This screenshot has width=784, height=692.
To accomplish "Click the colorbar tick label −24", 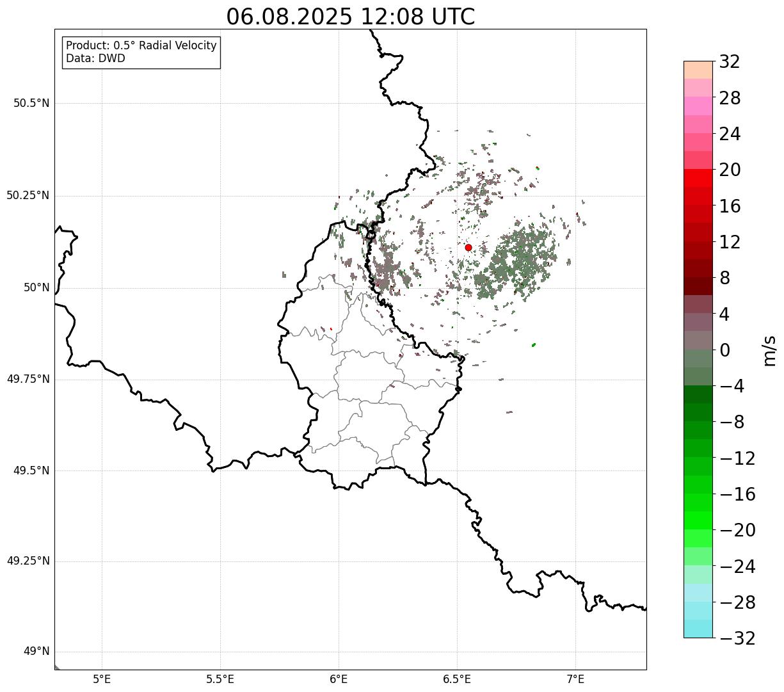I will click(x=737, y=567).
